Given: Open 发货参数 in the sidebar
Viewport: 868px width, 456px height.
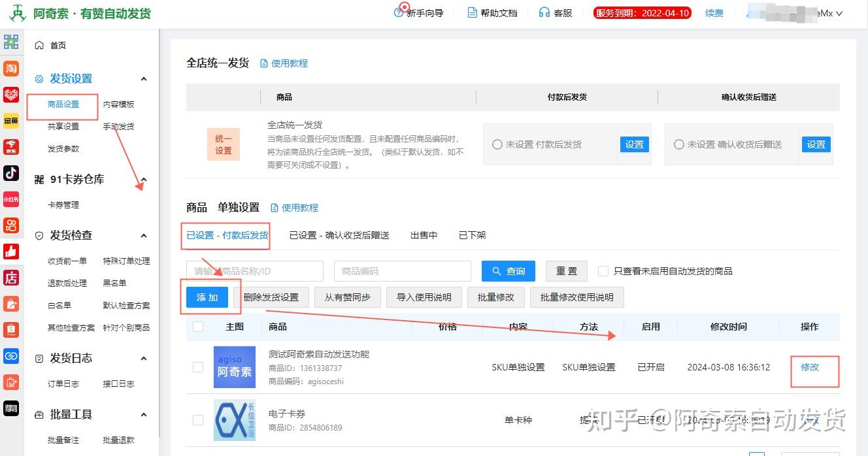Looking at the screenshot, I should tap(63, 149).
